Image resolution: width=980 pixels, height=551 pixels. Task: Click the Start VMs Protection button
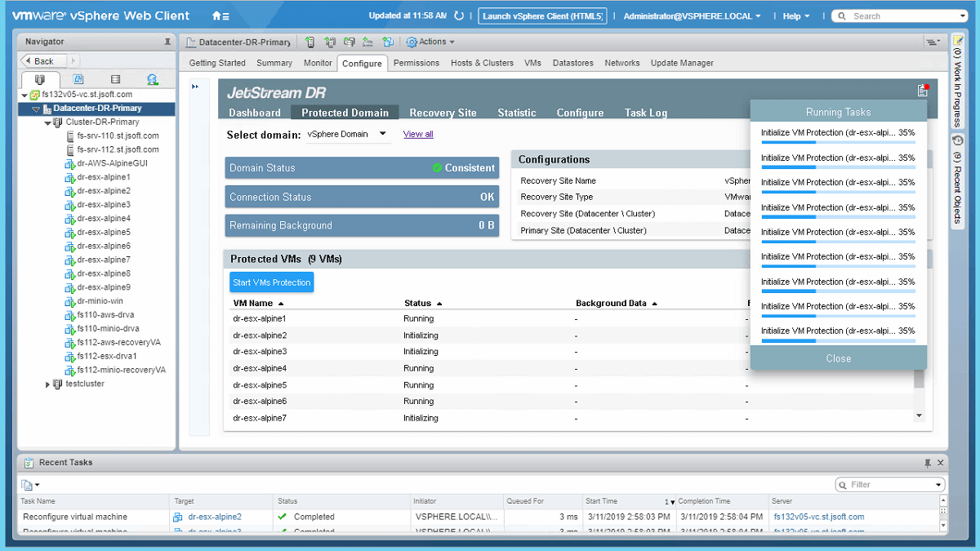coord(271,282)
